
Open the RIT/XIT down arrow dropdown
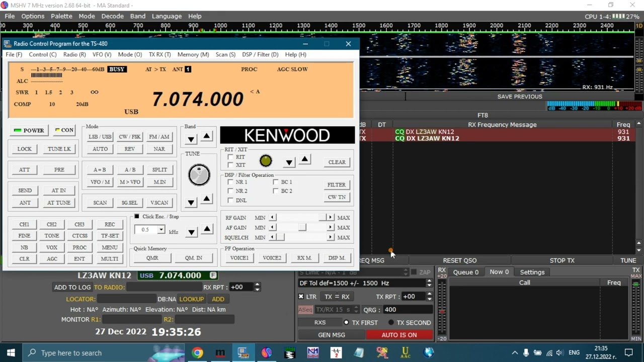[289, 162]
